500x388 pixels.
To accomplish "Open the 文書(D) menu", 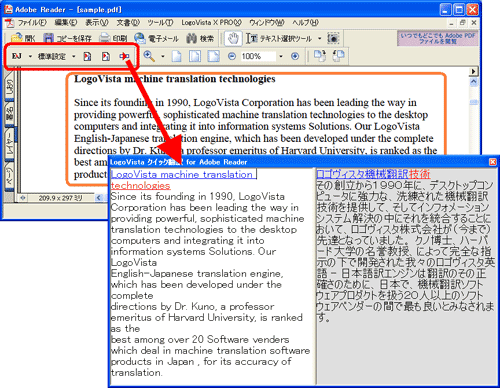I will 128,23.
